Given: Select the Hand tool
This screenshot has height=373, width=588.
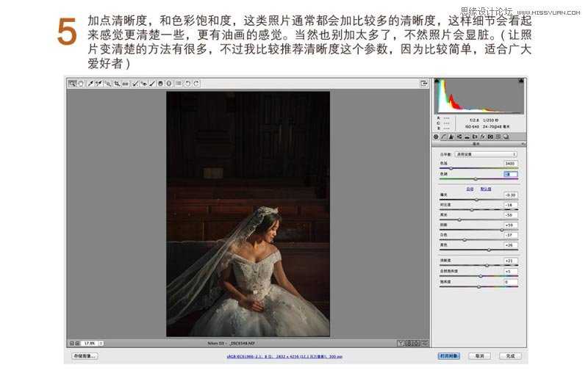Looking at the screenshot, I should tap(81, 84).
